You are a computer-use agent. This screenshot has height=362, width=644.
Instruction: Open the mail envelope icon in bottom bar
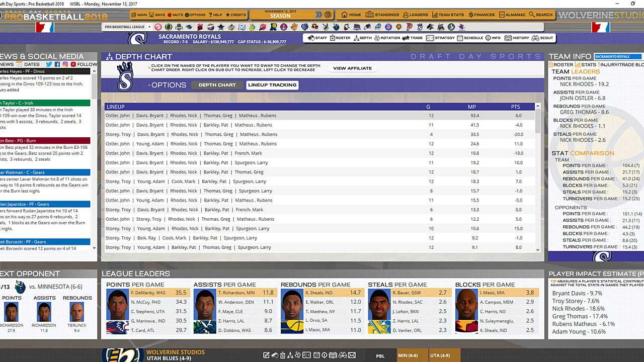(x=352, y=355)
